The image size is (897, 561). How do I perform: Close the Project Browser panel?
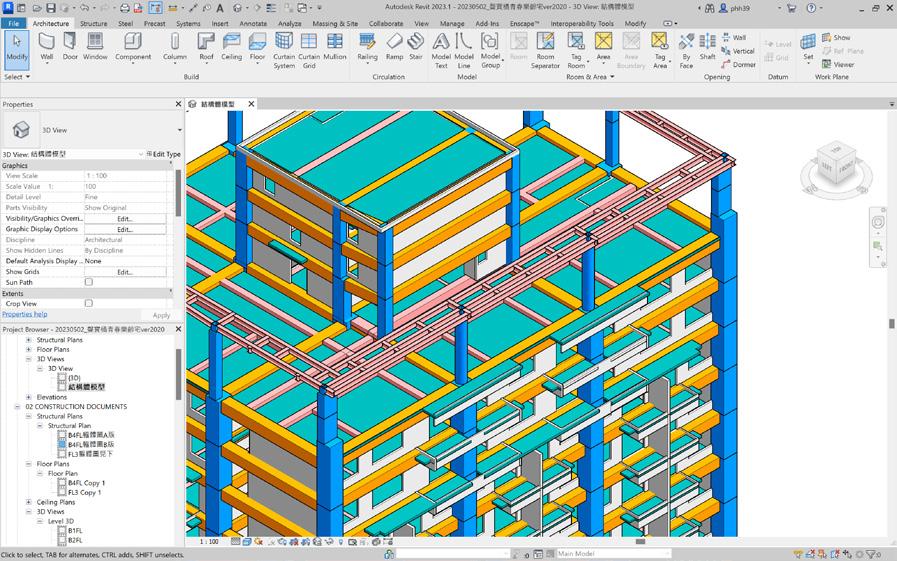pyautogui.click(x=178, y=329)
